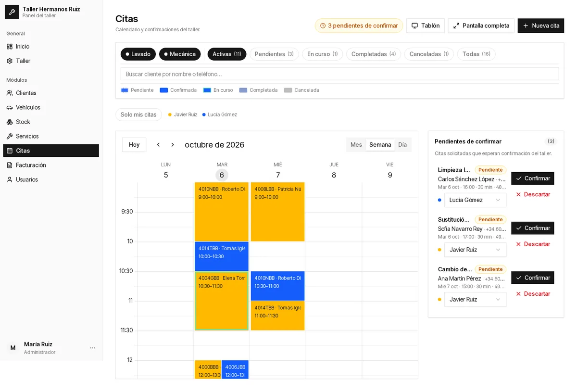The image size is (577, 392).
Task: Go to Servicios in the sidebar
Action: (x=51, y=136)
